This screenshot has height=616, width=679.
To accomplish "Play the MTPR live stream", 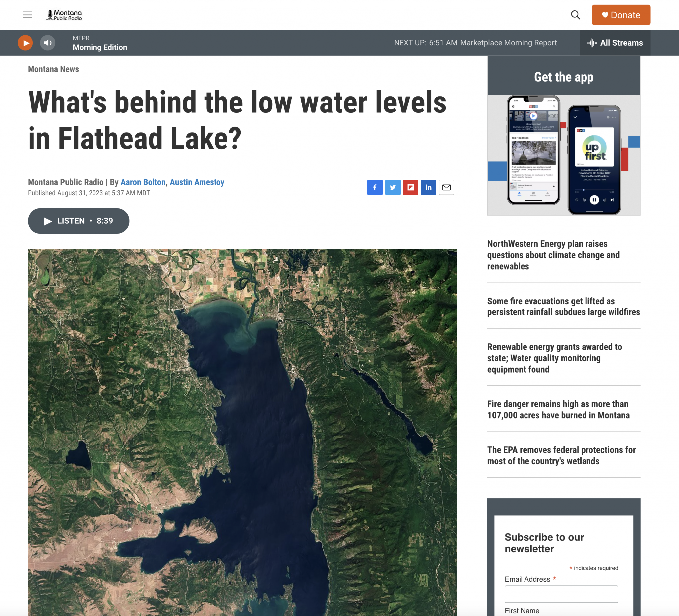I will point(25,43).
